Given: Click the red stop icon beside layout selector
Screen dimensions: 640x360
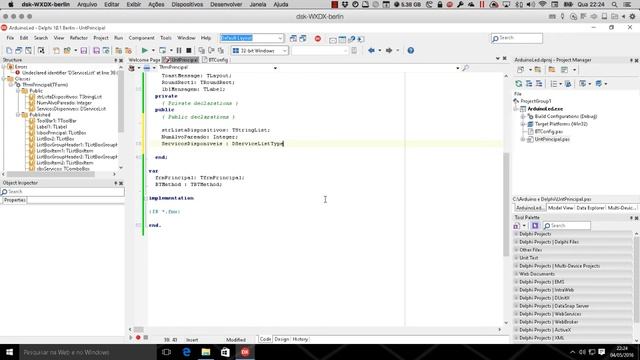Looking at the screenshot, I should tap(318, 38).
